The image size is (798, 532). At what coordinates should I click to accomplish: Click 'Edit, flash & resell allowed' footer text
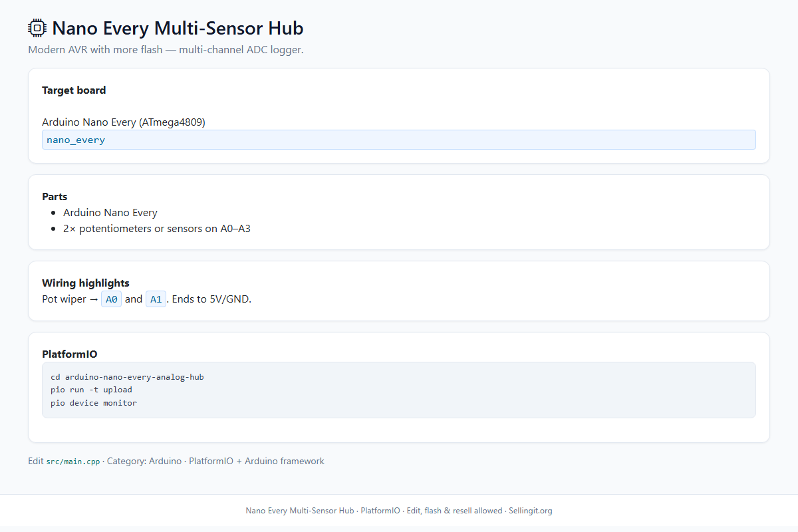pyautogui.click(x=455, y=511)
